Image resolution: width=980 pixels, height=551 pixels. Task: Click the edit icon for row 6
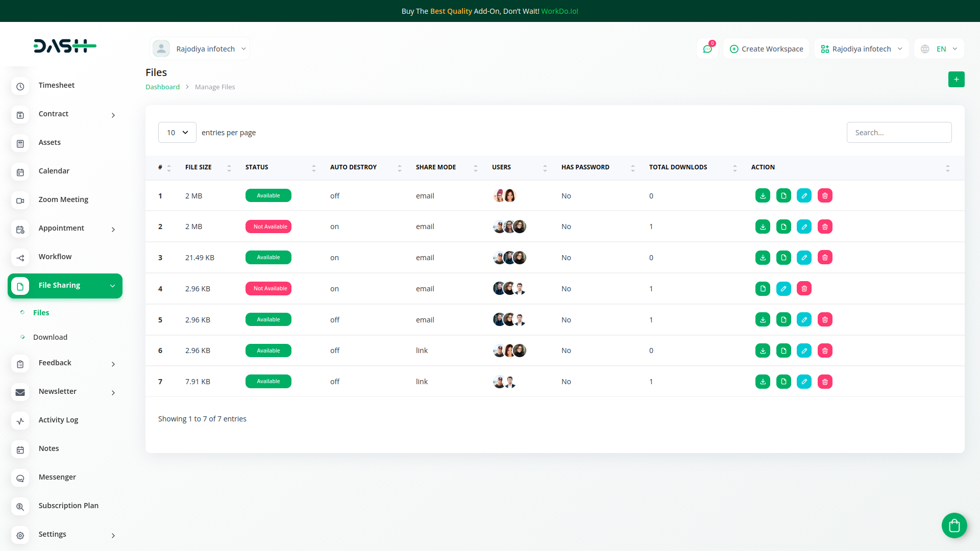[804, 350]
